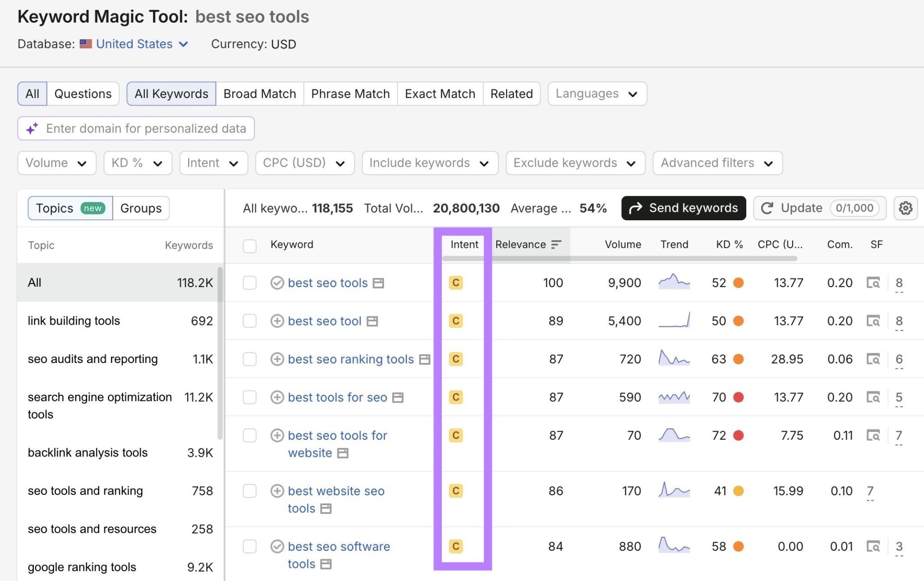Click the plus icon beside 'best website seo tools'
The image size is (924, 581).
277,491
